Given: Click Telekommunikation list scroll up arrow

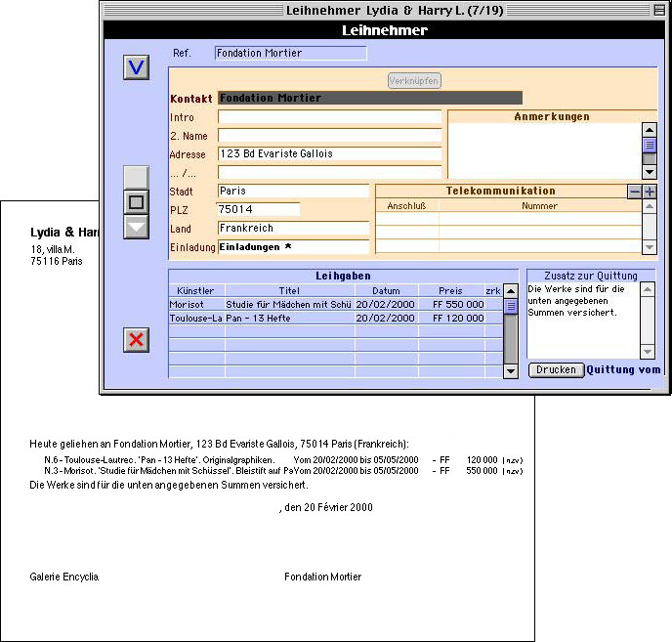Looking at the screenshot, I should pos(650,206).
